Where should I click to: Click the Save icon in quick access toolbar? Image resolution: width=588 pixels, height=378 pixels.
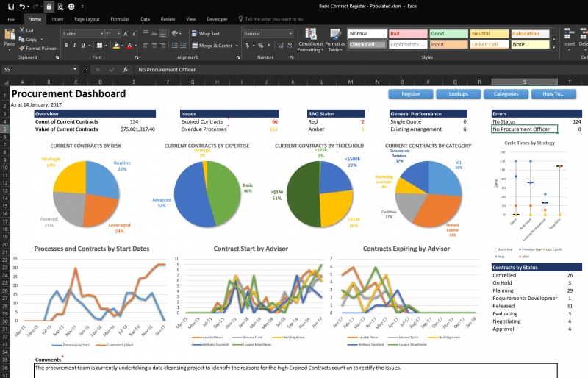(x=11, y=7)
